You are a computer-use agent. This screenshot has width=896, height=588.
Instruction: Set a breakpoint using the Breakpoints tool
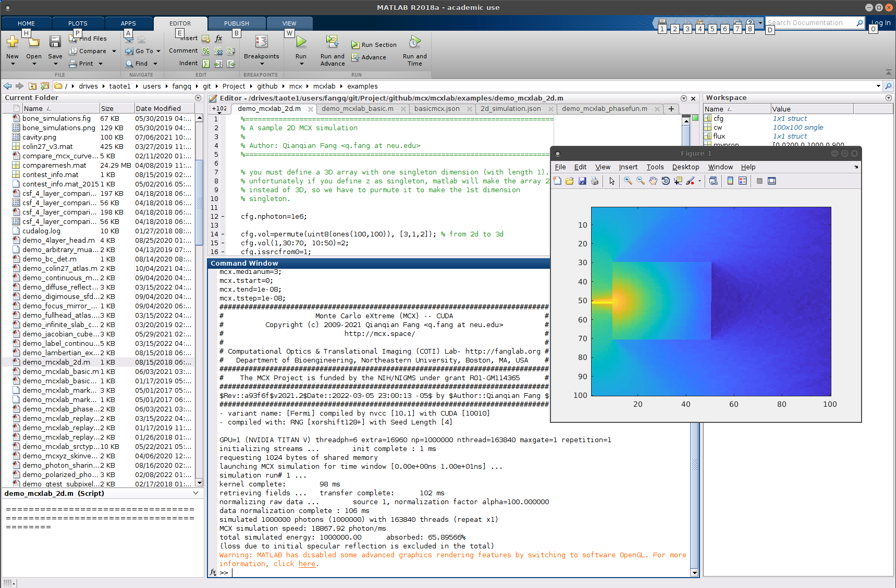click(x=261, y=49)
